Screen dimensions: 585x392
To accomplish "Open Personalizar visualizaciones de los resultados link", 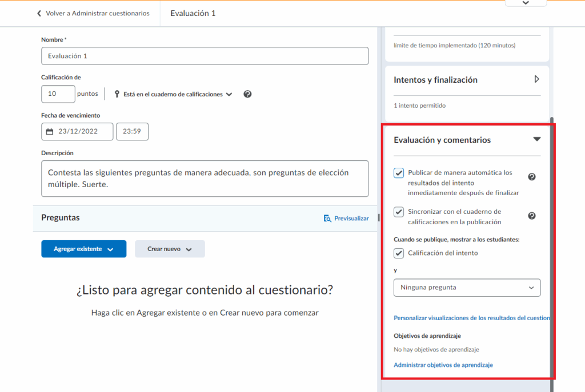I will click(471, 318).
